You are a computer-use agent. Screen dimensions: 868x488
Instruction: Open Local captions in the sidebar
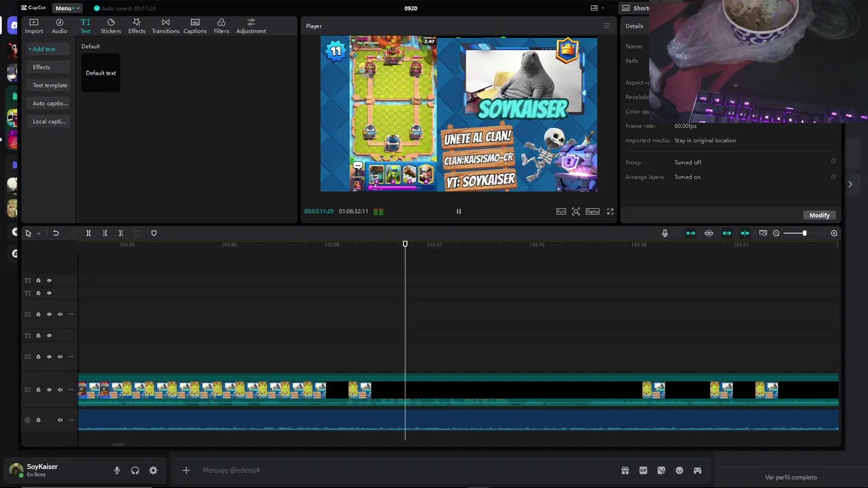(49, 121)
